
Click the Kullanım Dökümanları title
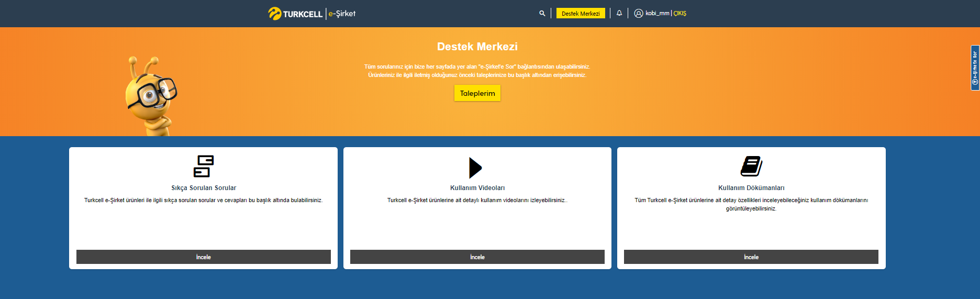751,188
